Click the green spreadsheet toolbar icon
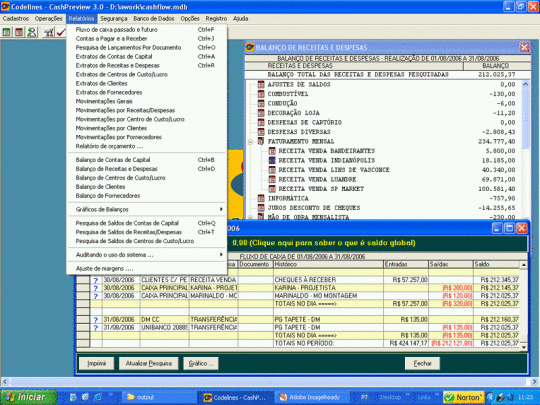Screen dimensions: 540x405 tap(6, 32)
